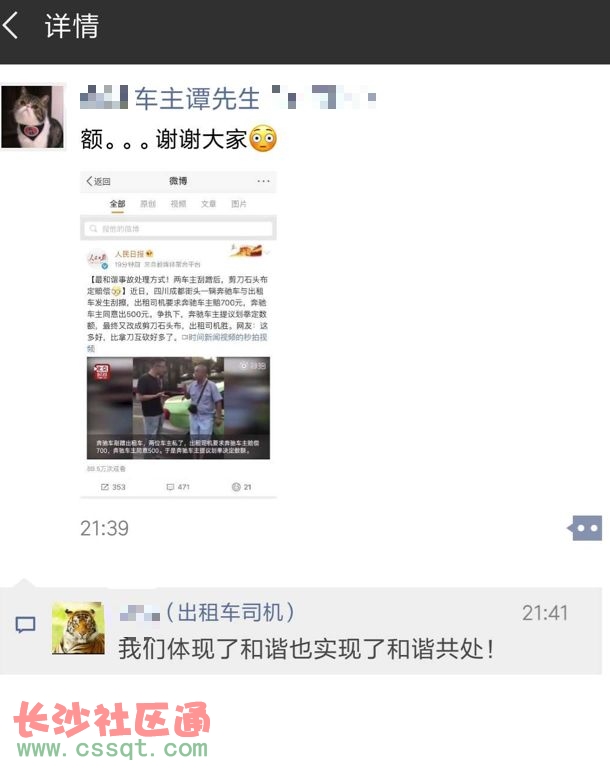Viewport: 610px width, 774px height.
Task: Open the poster name 车主谭先生
Action: pyautogui.click(x=197, y=98)
